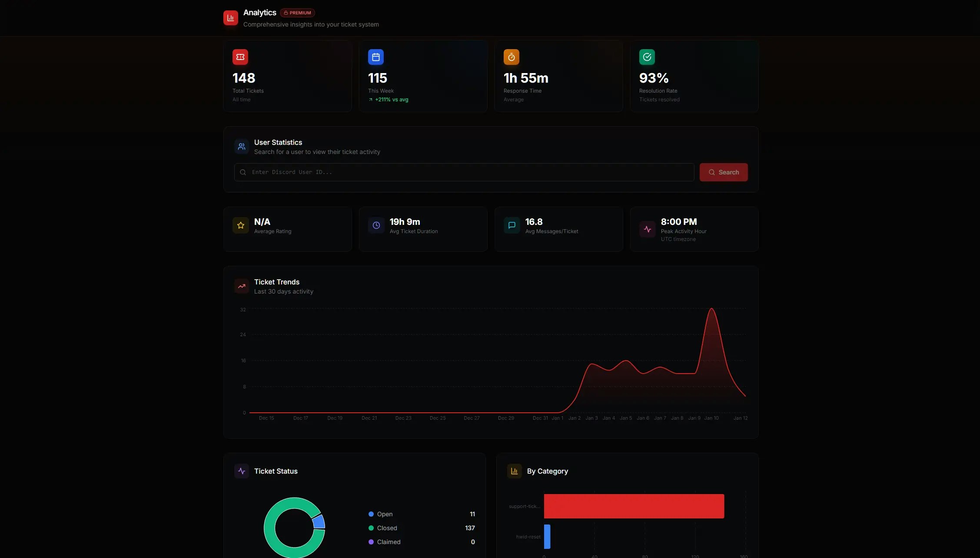Viewport: 980px width, 558px height.
Task: Click the red support-tick bar in By Category
Action: (x=633, y=506)
